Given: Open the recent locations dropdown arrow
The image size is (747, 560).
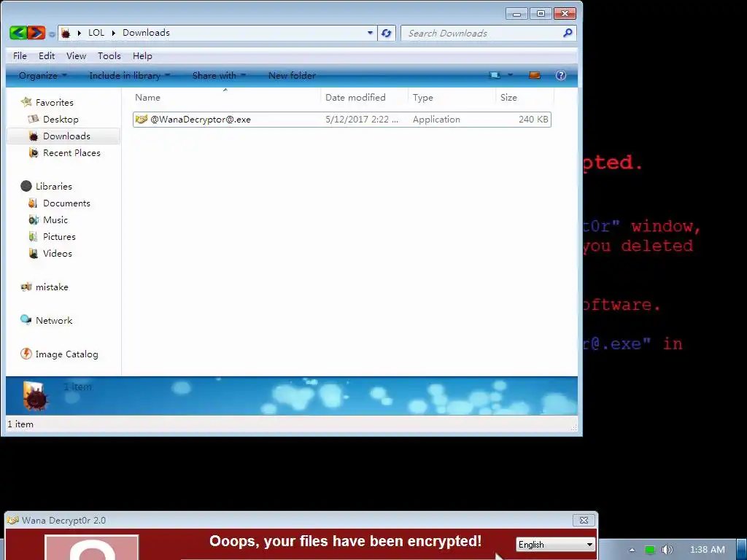Looking at the screenshot, I should tap(52, 34).
